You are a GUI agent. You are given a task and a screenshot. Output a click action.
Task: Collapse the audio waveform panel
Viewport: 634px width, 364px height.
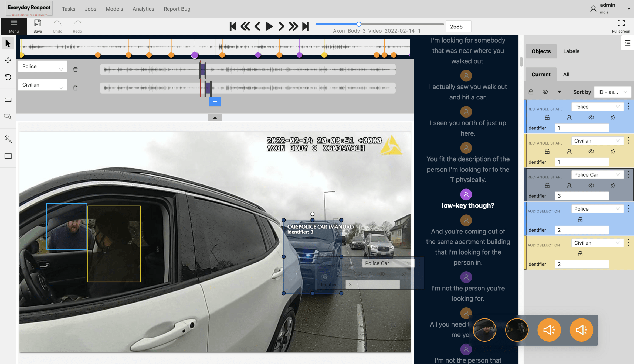pos(215,117)
